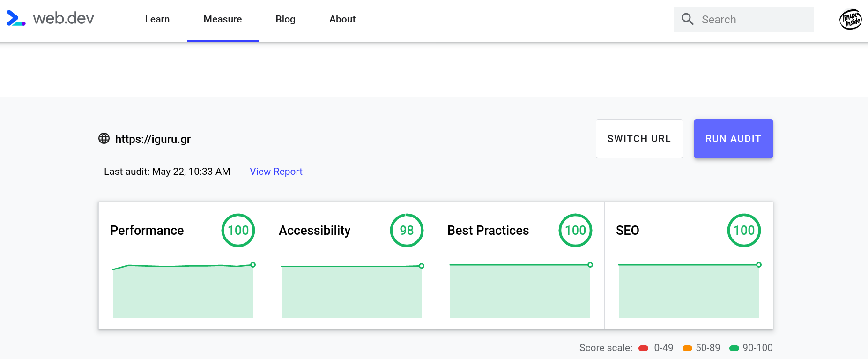Open the Learn menu item
Viewport: 868px width, 359px height.
pyautogui.click(x=157, y=19)
